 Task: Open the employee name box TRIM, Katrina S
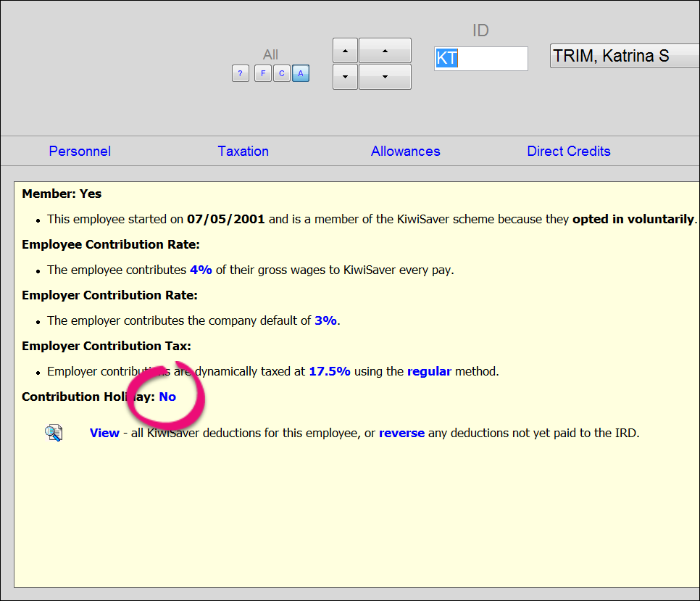(x=625, y=56)
